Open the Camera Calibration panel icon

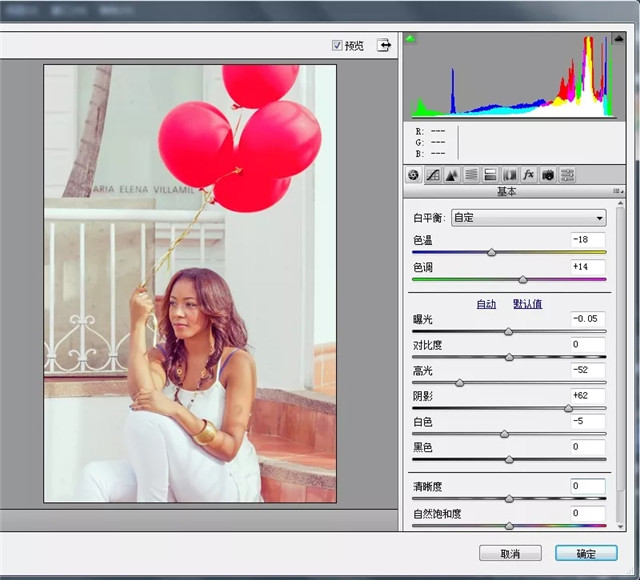[x=548, y=175]
